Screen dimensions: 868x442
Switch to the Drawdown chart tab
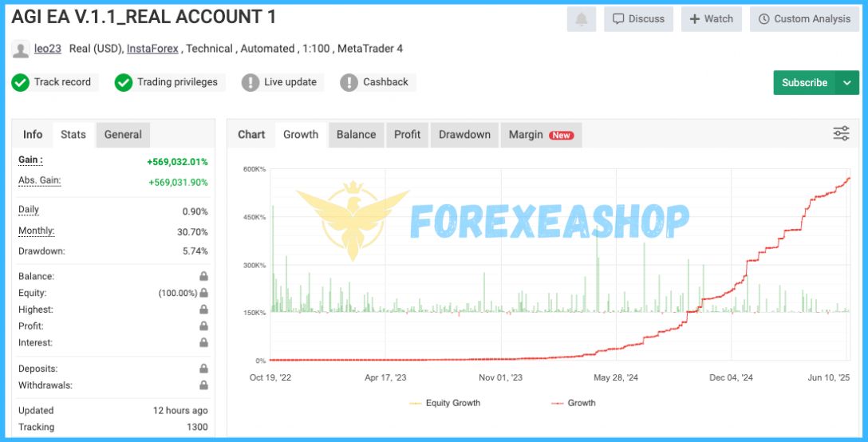coord(464,135)
